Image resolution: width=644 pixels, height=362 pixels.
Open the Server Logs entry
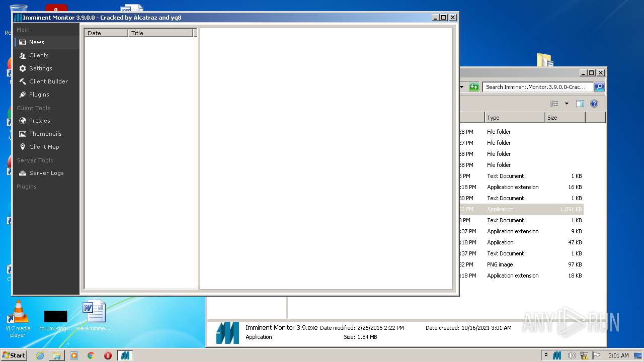[x=46, y=173]
